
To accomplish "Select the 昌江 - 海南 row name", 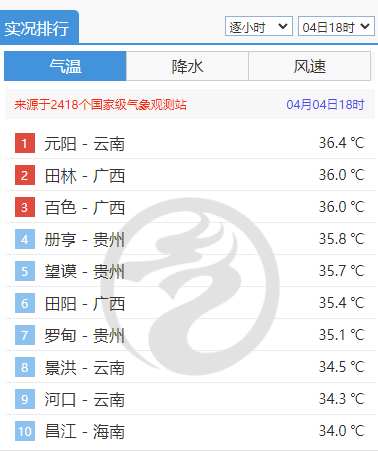I will [85, 432].
